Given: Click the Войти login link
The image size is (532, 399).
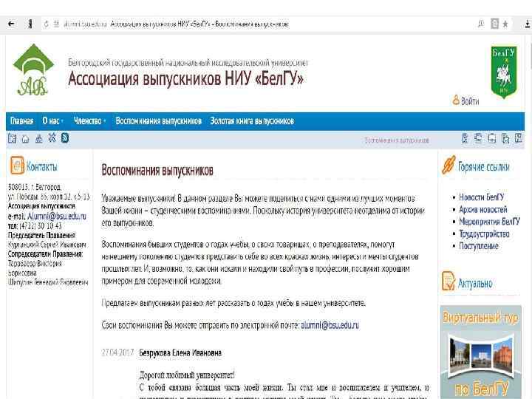Looking at the screenshot, I should 470,101.
